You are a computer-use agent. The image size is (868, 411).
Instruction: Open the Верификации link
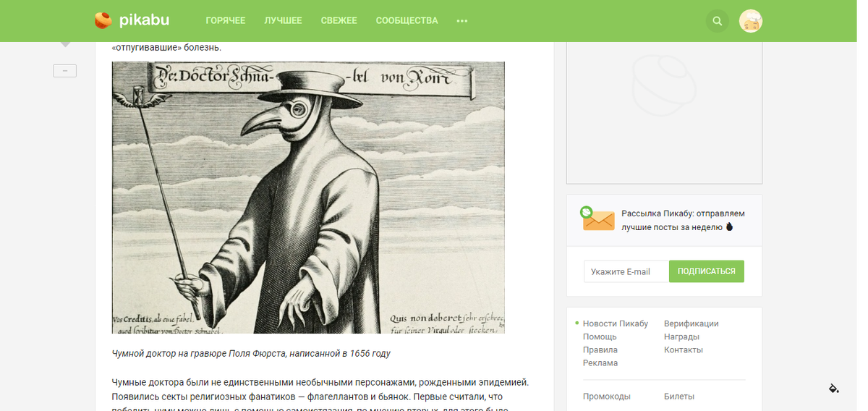(x=692, y=323)
